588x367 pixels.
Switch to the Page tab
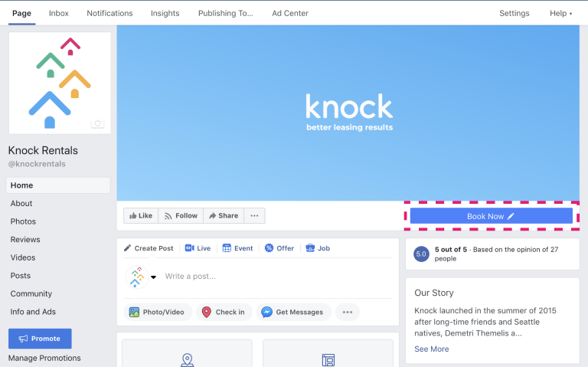(21, 13)
